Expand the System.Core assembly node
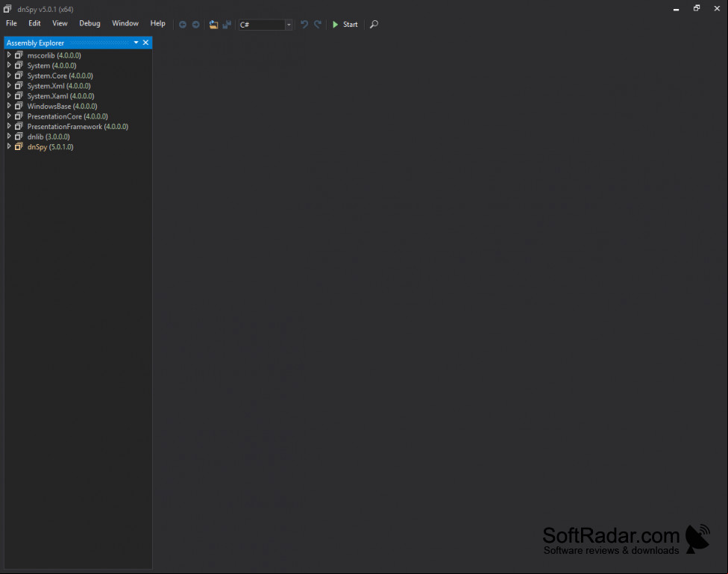This screenshot has width=728, height=574. coord(9,75)
